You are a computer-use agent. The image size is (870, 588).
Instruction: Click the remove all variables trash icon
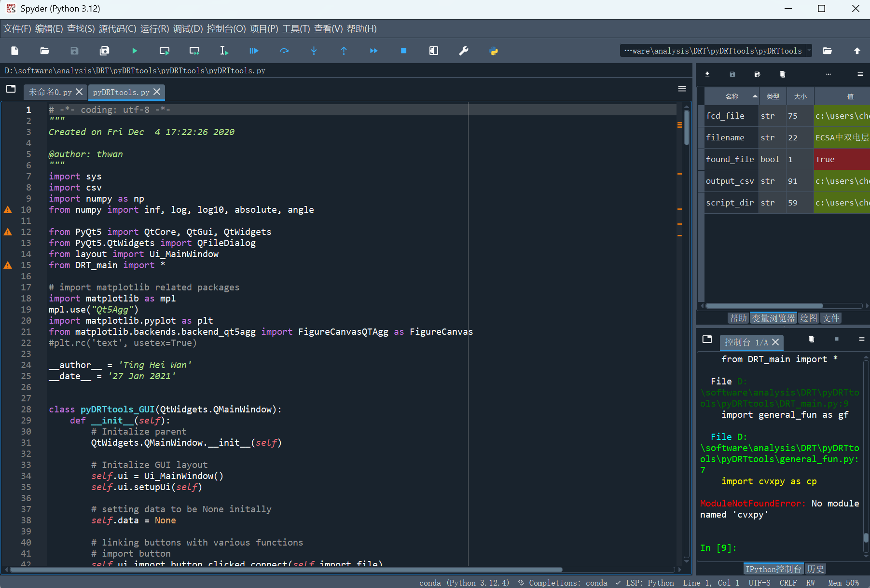782,74
